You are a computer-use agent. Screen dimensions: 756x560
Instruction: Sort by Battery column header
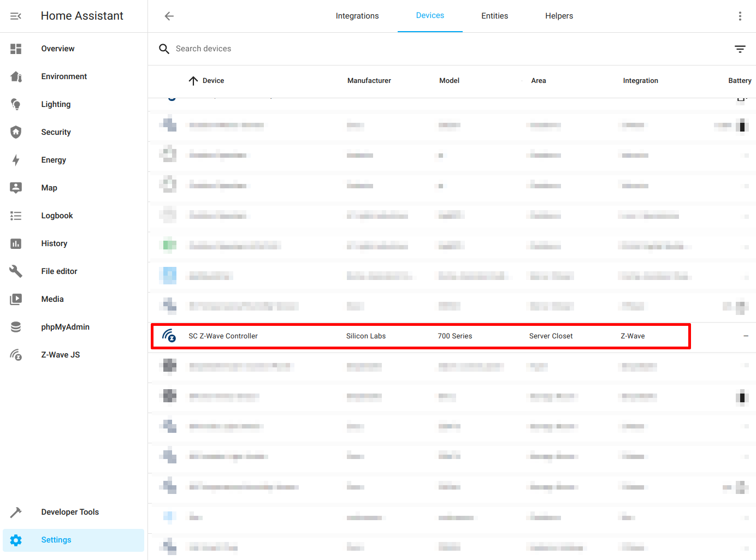(x=740, y=81)
